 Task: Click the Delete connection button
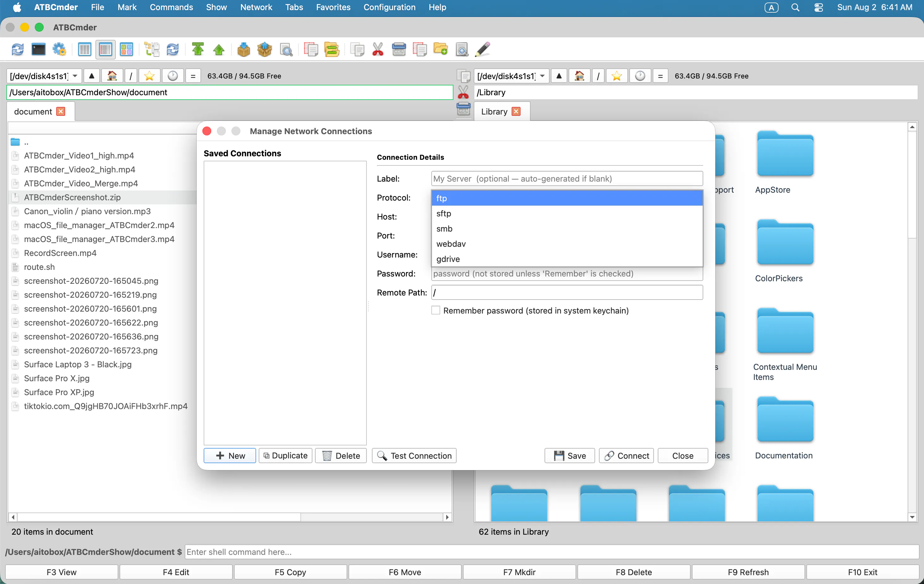[341, 456]
